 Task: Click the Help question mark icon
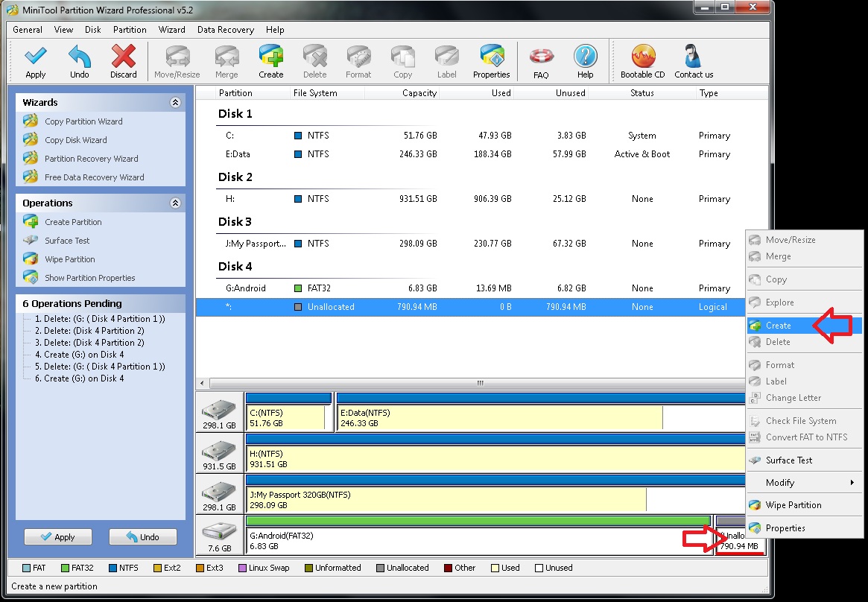[x=585, y=57]
